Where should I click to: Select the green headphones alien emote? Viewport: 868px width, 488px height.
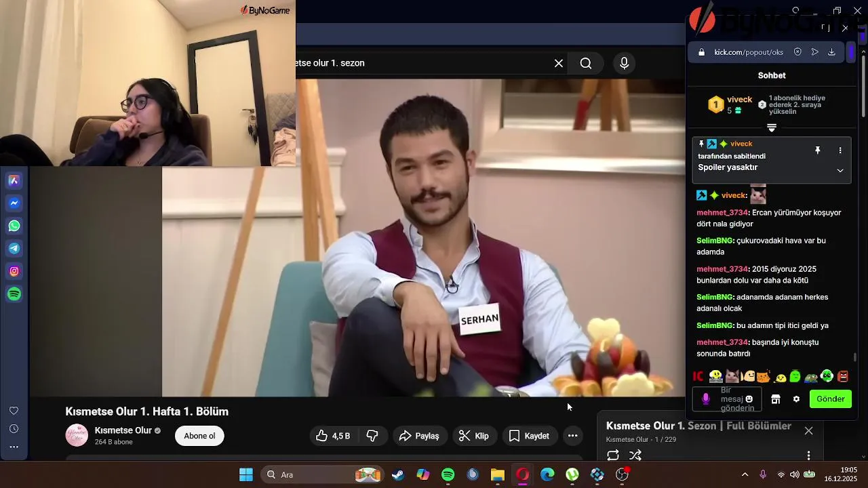pyautogui.click(x=827, y=376)
